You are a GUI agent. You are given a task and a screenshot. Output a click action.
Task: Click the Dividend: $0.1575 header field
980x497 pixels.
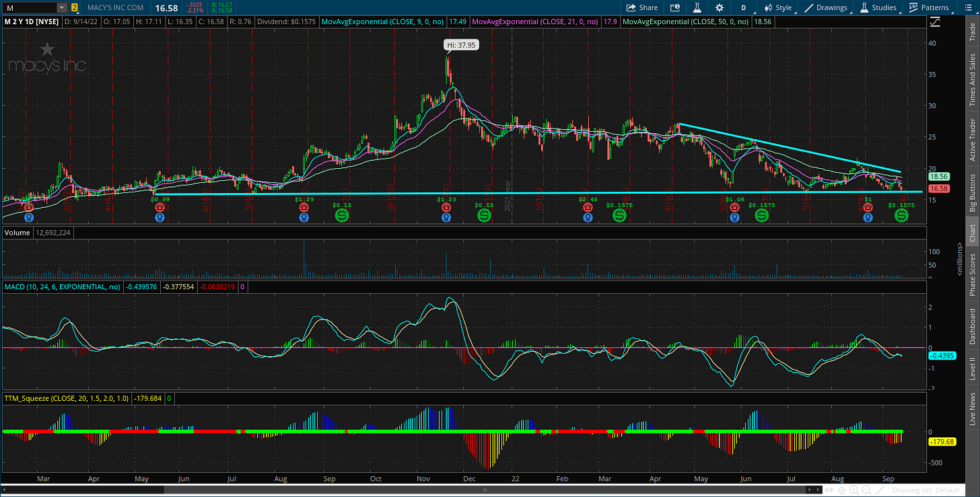coord(285,22)
